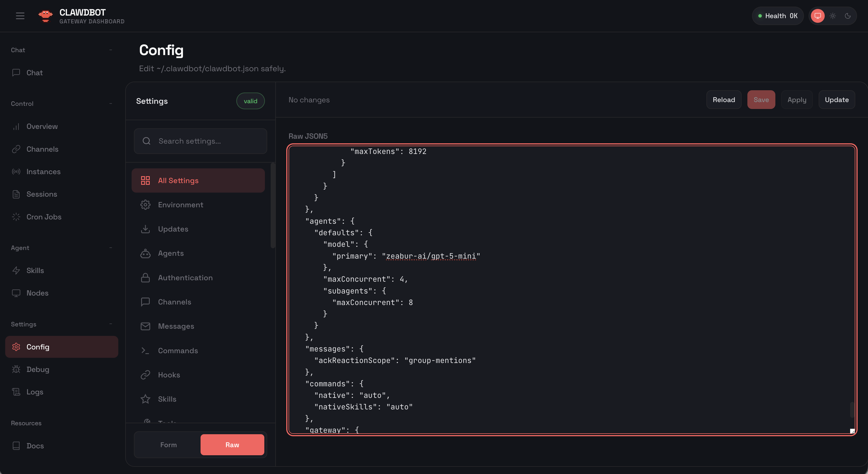
Task: Switch to dark theme moon icon
Action: [x=848, y=16]
